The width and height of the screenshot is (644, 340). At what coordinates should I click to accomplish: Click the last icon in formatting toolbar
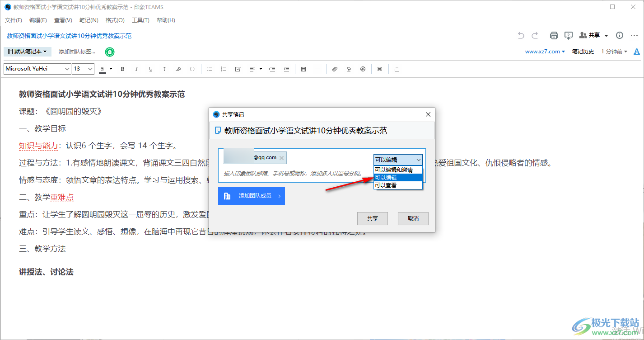click(397, 69)
